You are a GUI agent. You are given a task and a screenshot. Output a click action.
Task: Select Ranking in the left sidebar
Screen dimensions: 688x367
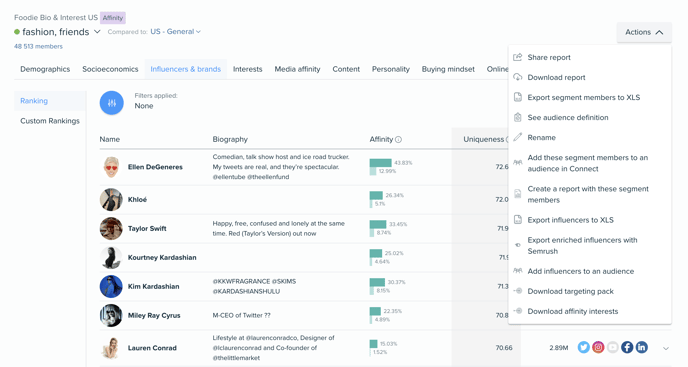pos(50,101)
